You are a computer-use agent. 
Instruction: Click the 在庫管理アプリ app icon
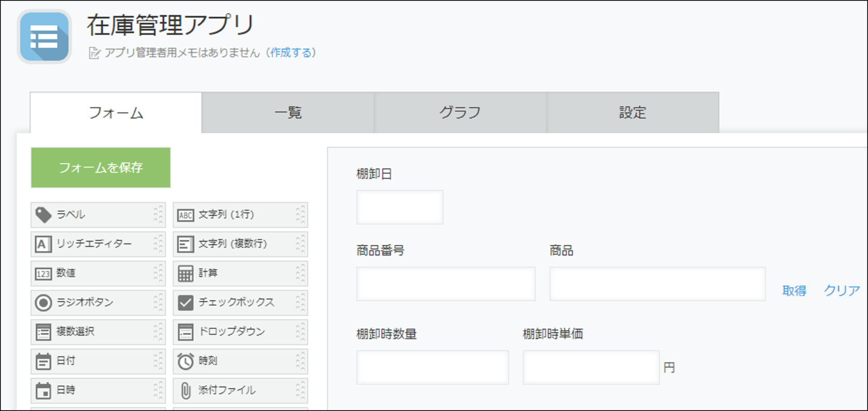pyautogui.click(x=44, y=37)
